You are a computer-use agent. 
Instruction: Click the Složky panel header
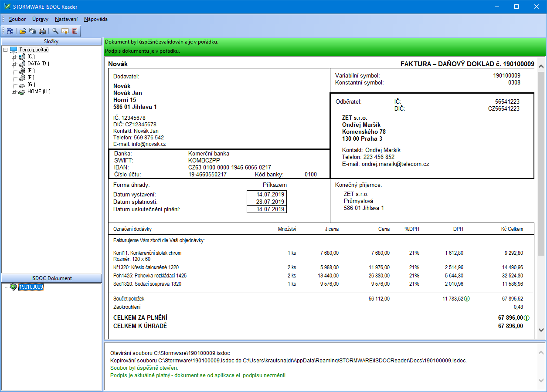coord(51,41)
